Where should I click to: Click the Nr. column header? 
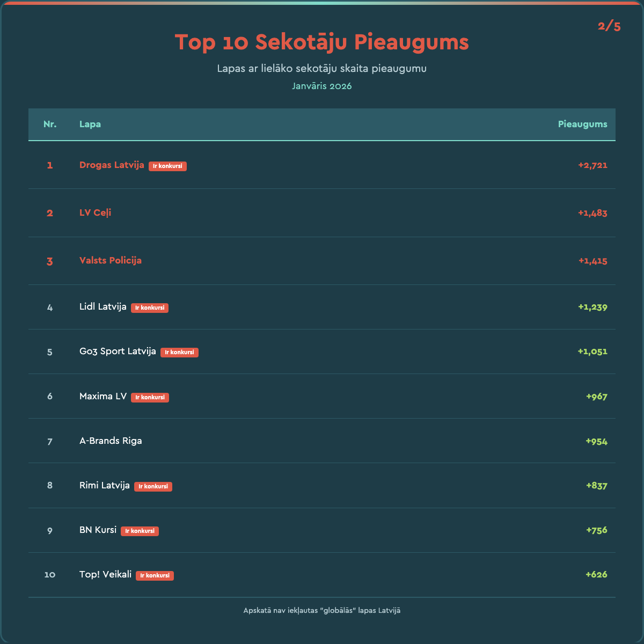tap(50, 124)
